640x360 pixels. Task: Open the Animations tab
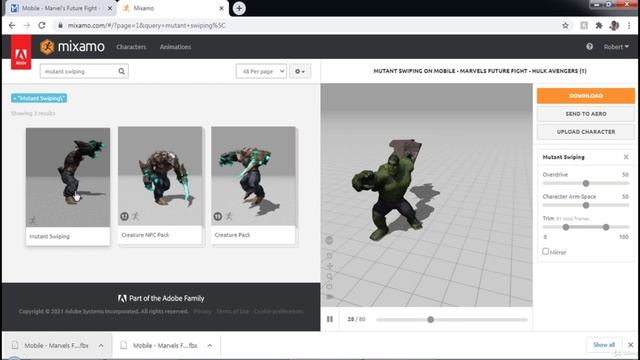176,47
